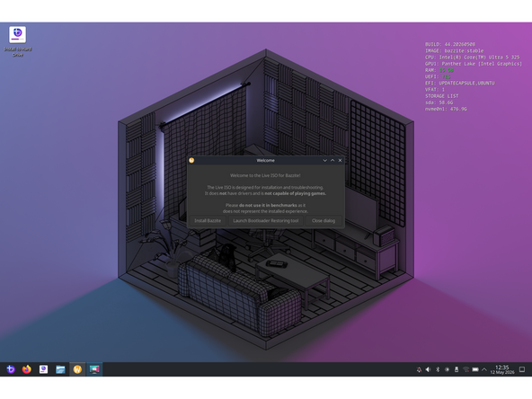Open the Bazzite application launcher menu
The height and width of the screenshot is (399, 532).
point(11,369)
